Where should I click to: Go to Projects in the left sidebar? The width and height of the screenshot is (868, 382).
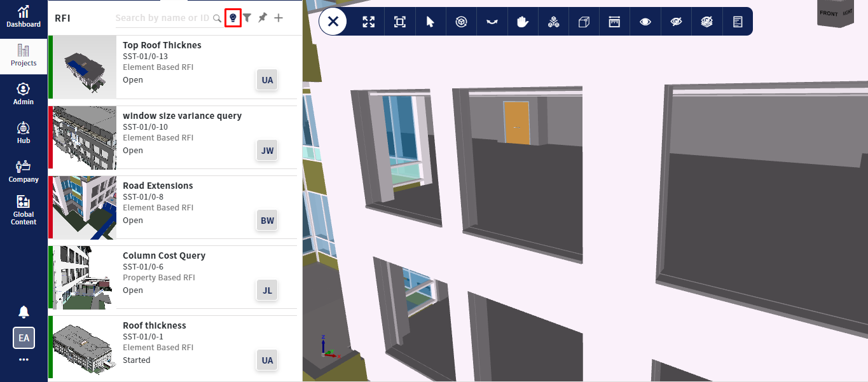pos(24,55)
